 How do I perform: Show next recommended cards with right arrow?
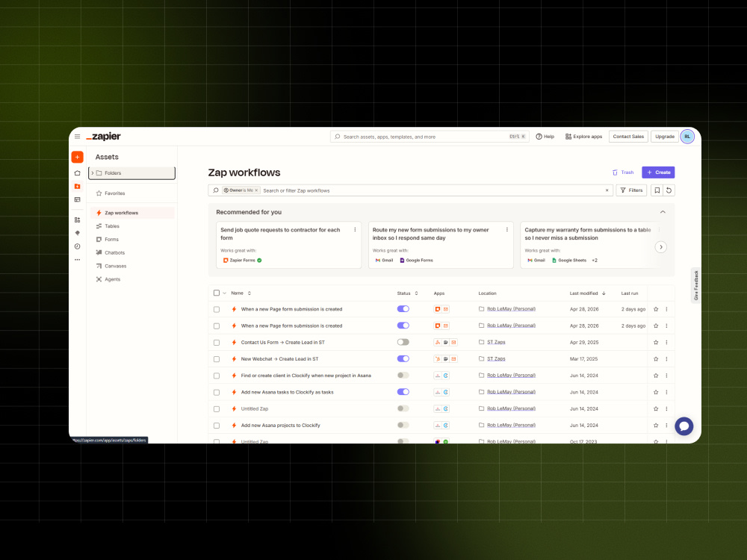660,247
